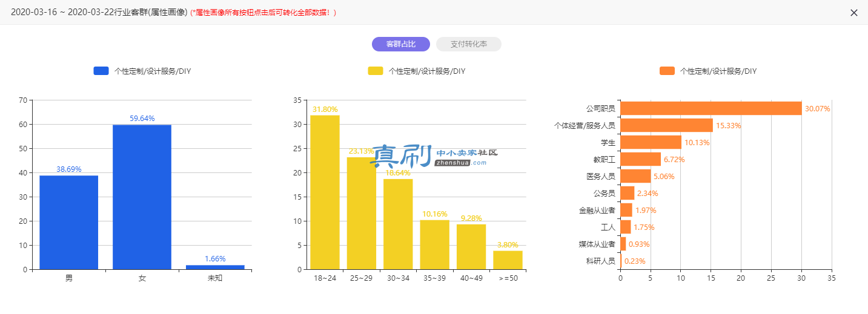The width and height of the screenshot is (868, 314).
Task: Select the 35~39 age bar
Action: pos(435,244)
